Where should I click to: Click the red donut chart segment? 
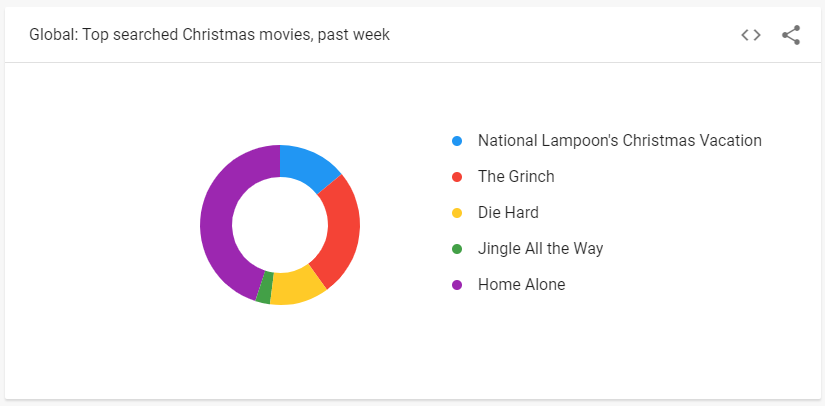coord(338,229)
